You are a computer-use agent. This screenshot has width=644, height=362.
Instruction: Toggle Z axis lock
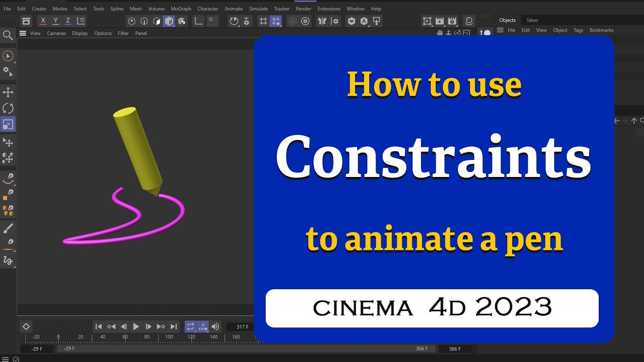coord(68,21)
